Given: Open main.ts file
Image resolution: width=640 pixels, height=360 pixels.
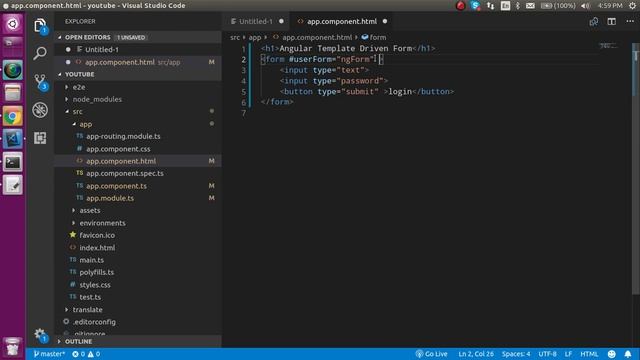Looking at the screenshot, I should pyautogui.click(x=138, y=260).
